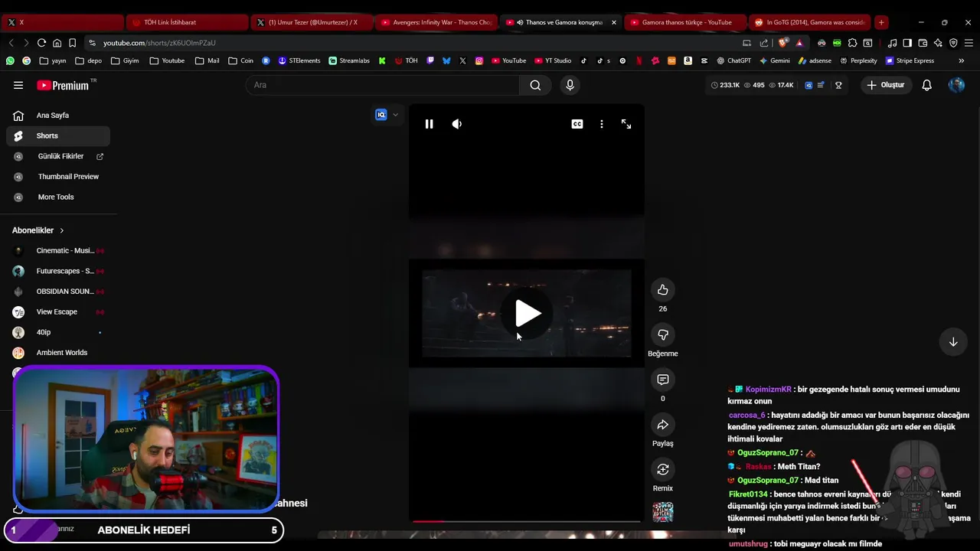Open the extensions puzzle icon
The width and height of the screenshot is (980, 551).
(852, 43)
